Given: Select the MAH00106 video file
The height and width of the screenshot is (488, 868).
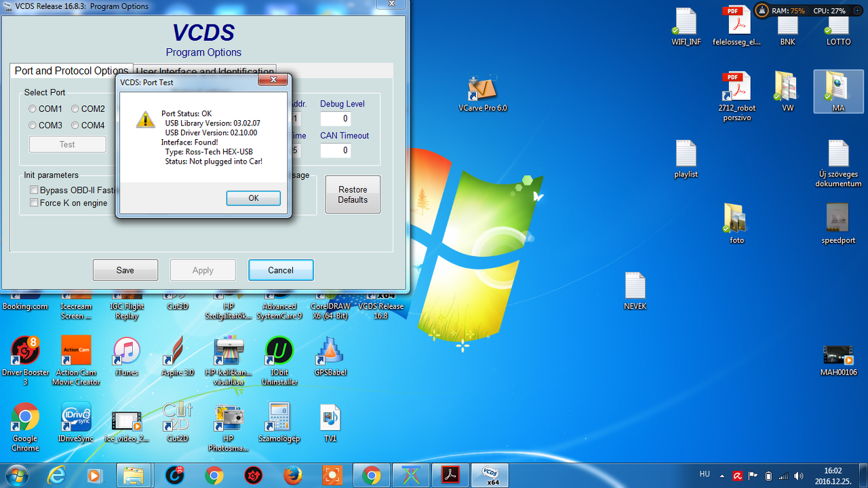Looking at the screenshot, I should point(839,360).
